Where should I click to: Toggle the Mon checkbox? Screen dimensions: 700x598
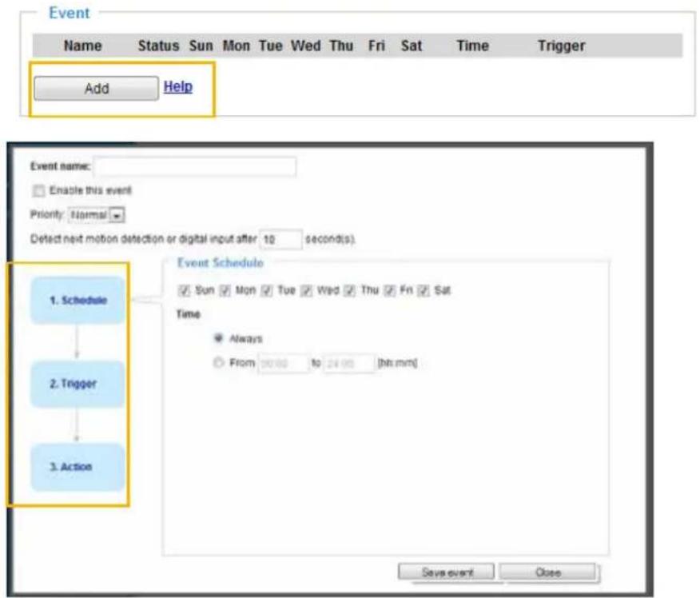(225, 291)
